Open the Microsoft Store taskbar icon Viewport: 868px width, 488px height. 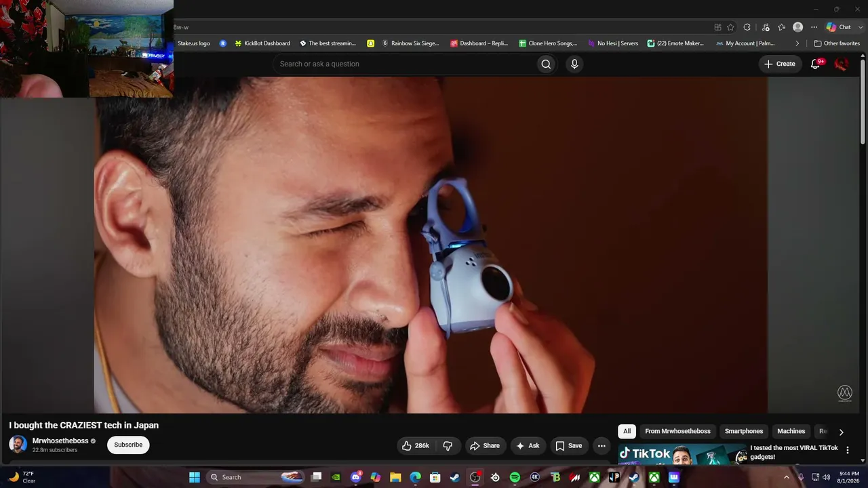[x=435, y=477]
